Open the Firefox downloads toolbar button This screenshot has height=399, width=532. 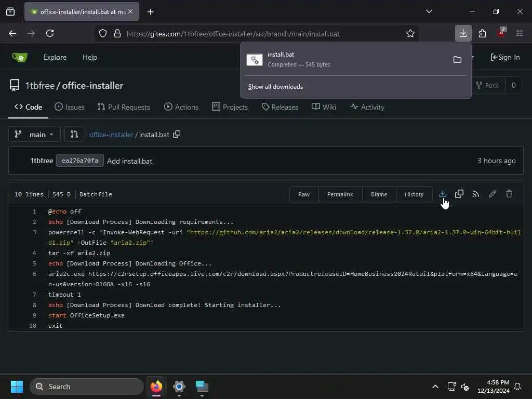[x=463, y=33]
